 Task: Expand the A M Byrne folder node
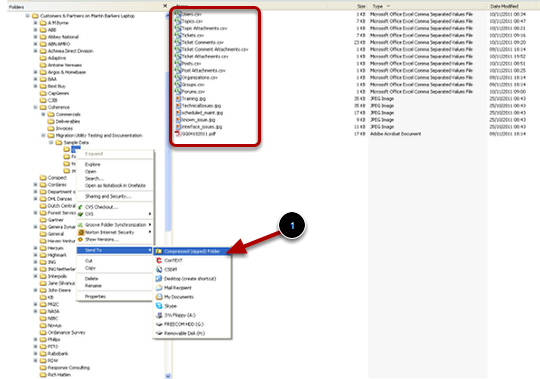pyautogui.click(x=35, y=23)
